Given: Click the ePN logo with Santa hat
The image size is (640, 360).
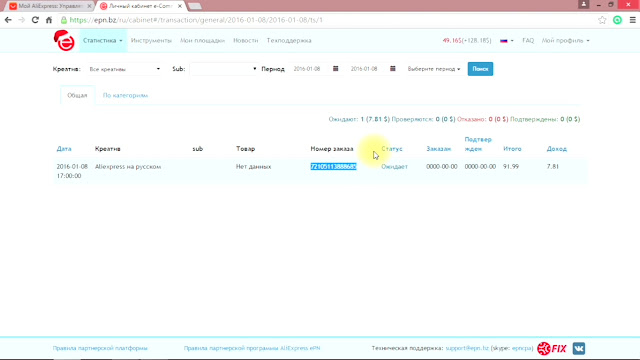Looking at the screenshot, I should [64, 40].
